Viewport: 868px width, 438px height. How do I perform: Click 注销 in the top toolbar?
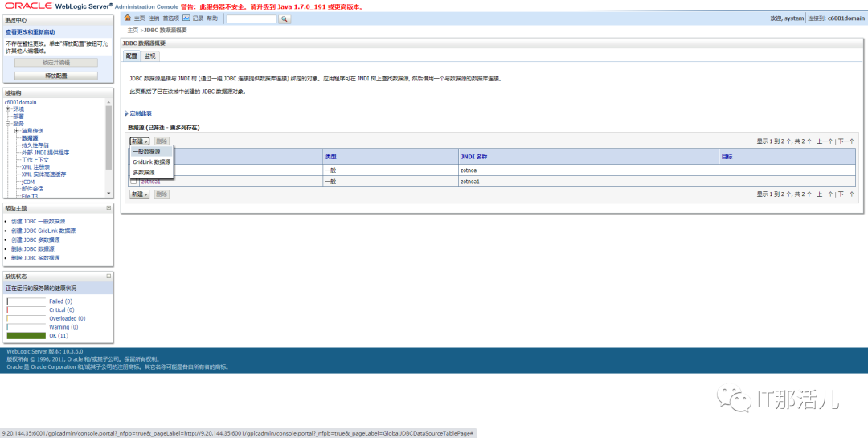point(154,18)
